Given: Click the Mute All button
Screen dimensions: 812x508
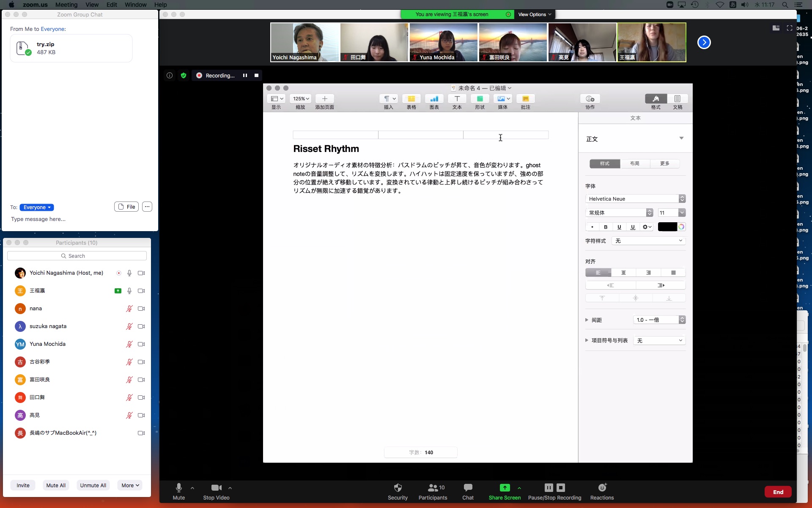Looking at the screenshot, I should (56, 485).
